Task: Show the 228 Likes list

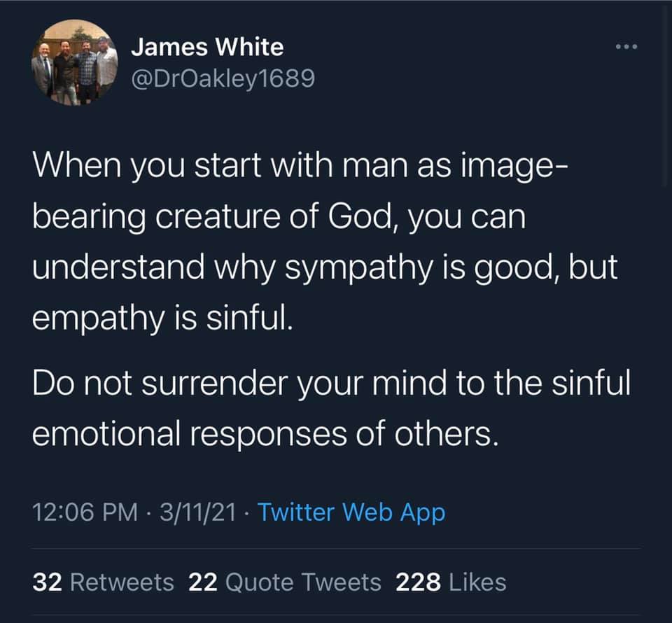Action: tap(451, 582)
